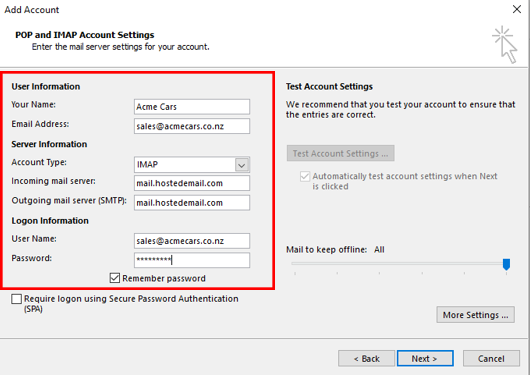Click the Mail to keep offline slider handle
Image resolution: width=530 pixels, height=376 pixels.
(x=506, y=264)
